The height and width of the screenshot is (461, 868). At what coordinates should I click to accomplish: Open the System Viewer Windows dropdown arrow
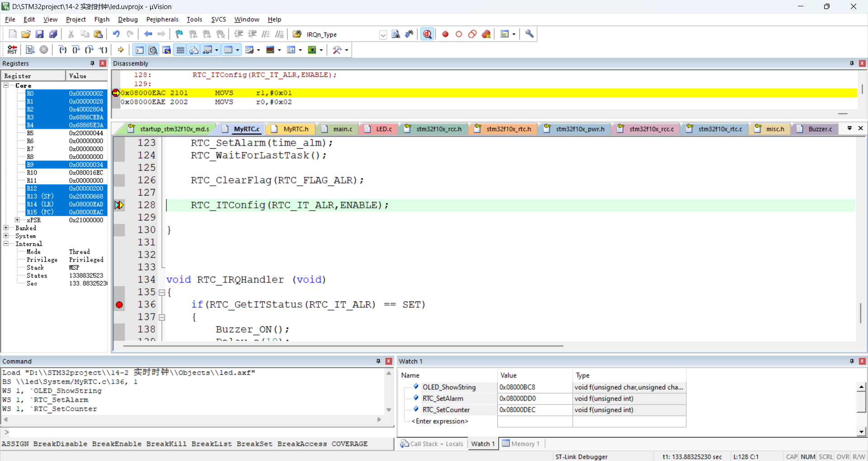[321, 50]
